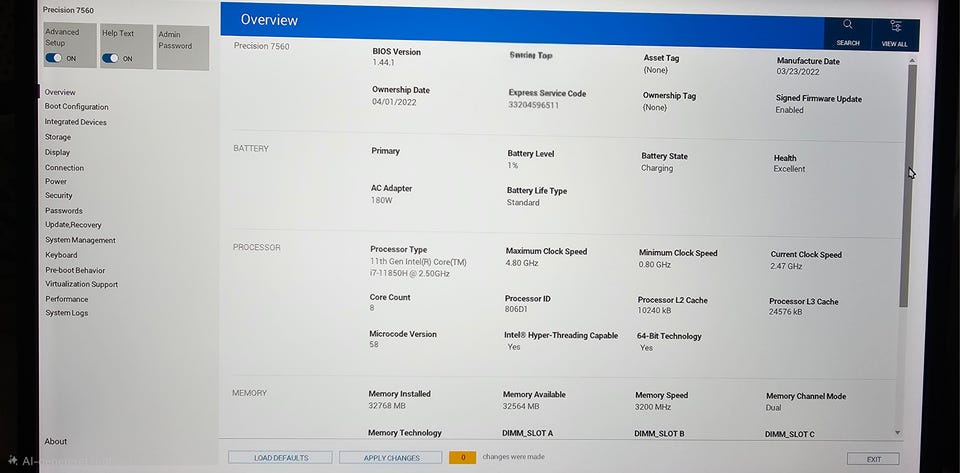The width and height of the screenshot is (960, 473).
Task: Click Signed Firmware Update Enabled value
Action: click(x=789, y=110)
